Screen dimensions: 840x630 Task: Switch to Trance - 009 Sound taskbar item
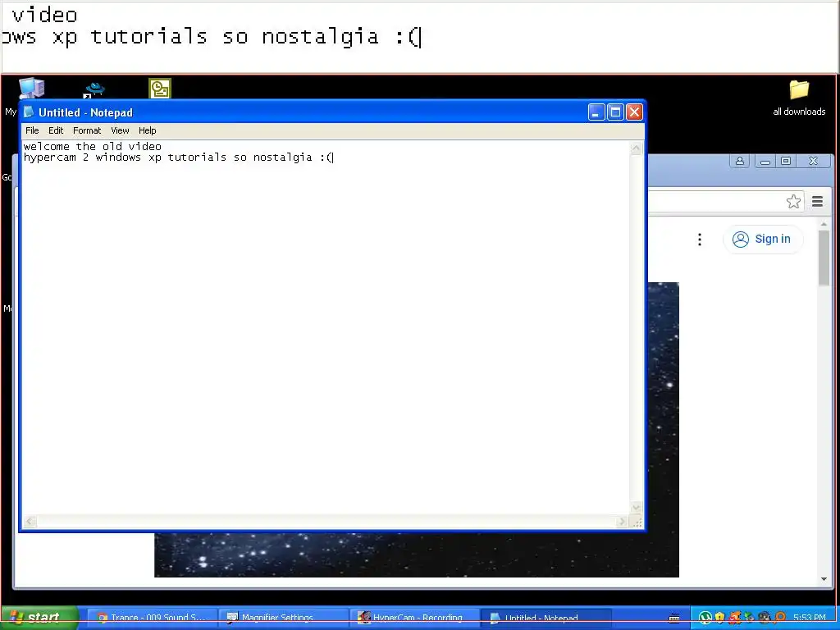pyautogui.click(x=152, y=618)
